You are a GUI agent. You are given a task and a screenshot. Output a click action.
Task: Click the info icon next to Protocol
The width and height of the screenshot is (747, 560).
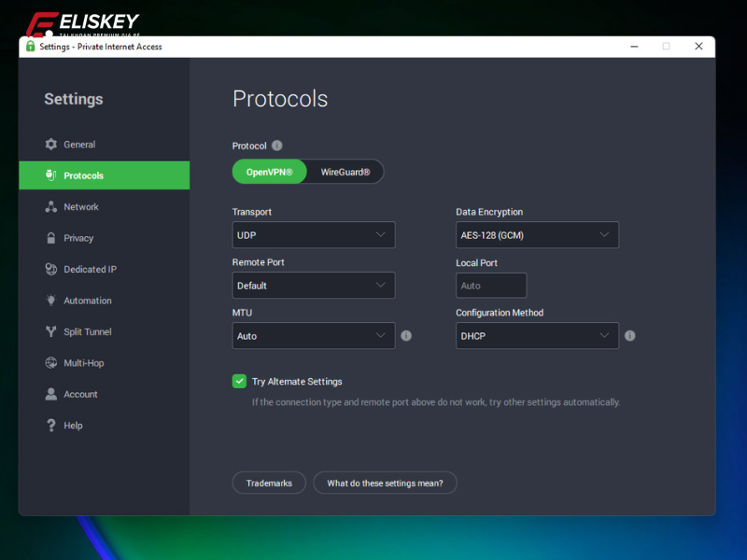(277, 146)
